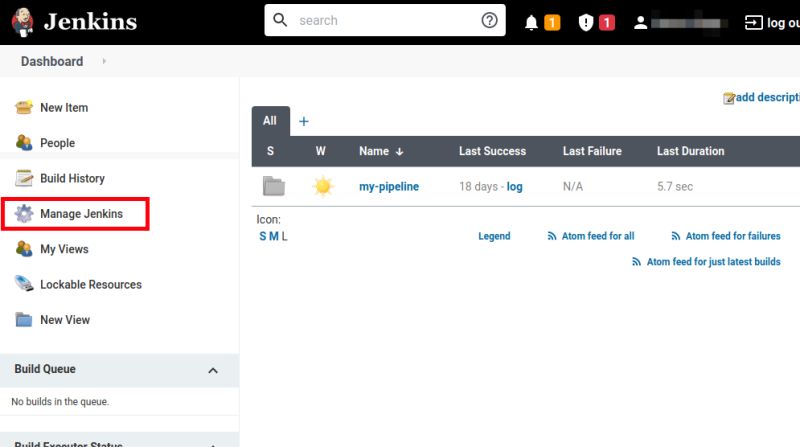Click 'No builds in the queue.' text
The width and height of the screenshot is (800, 447).
pos(60,402)
